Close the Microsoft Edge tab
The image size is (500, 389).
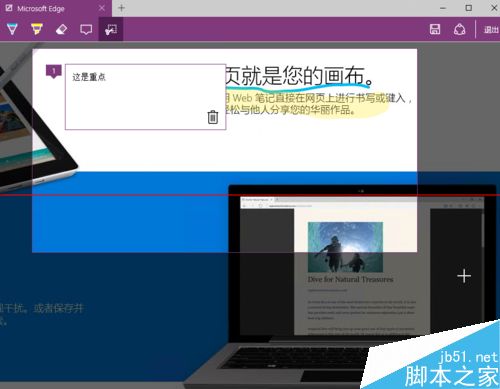pos(102,8)
